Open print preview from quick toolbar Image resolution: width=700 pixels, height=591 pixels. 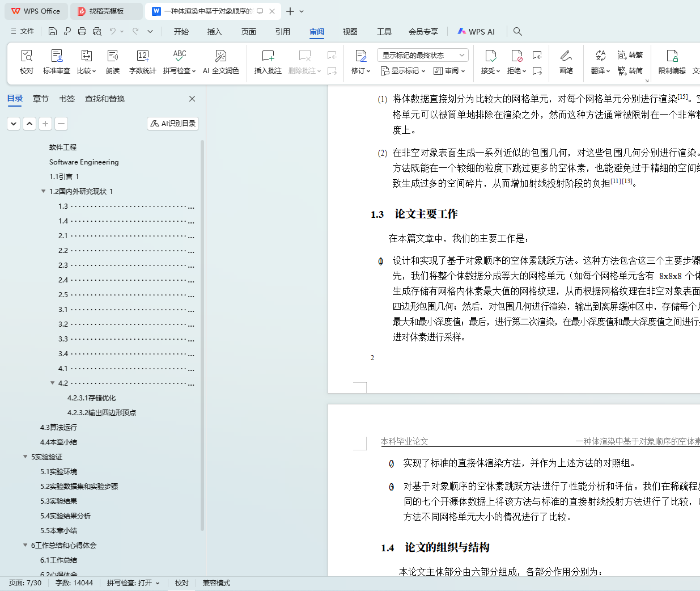tap(97, 31)
